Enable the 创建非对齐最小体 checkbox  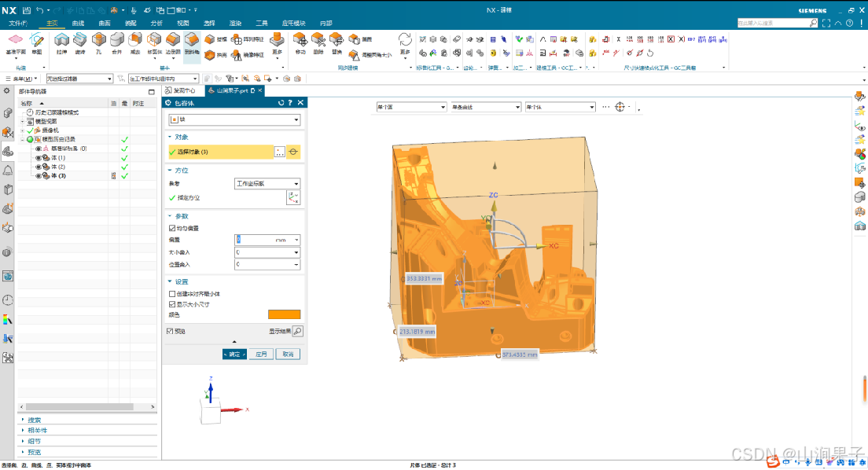click(171, 294)
